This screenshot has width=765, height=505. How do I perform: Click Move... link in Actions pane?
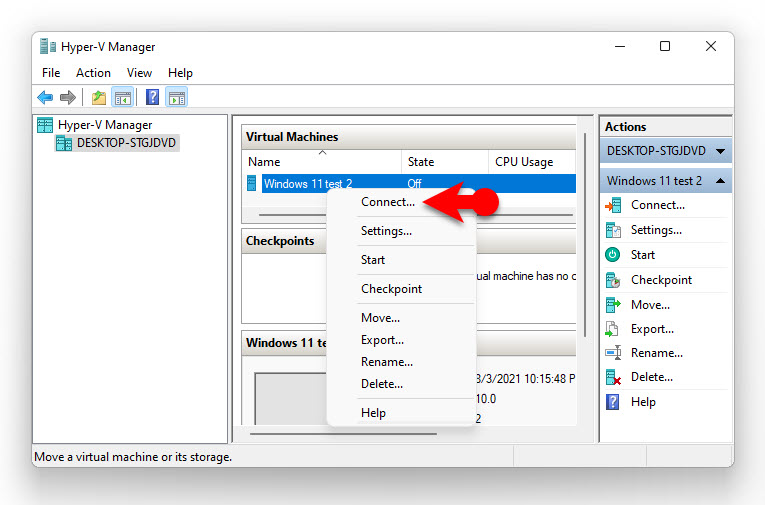coord(650,305)
